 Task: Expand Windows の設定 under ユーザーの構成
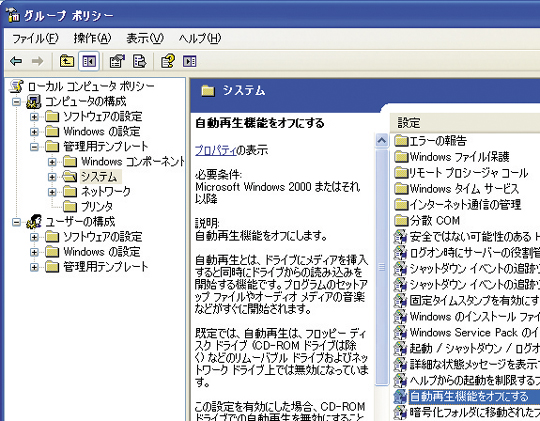click(x=34, y=252)
